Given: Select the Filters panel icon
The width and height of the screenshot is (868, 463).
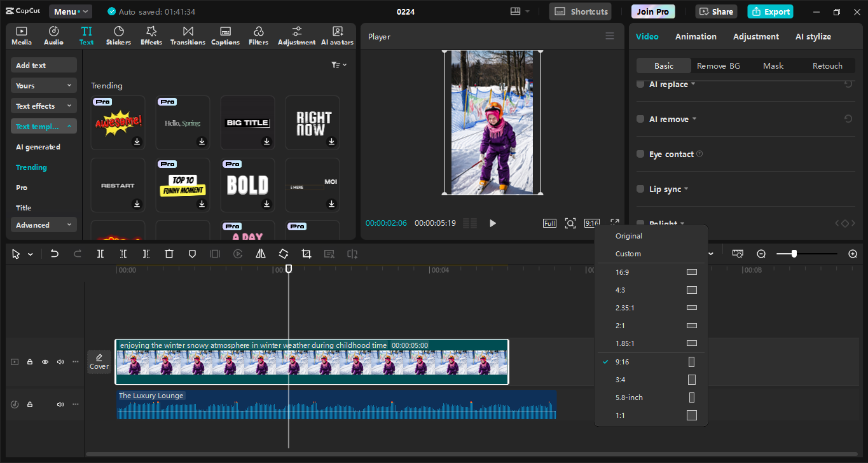Looking at the screenshot, I should pyautogui.click(x=258, y=35).
